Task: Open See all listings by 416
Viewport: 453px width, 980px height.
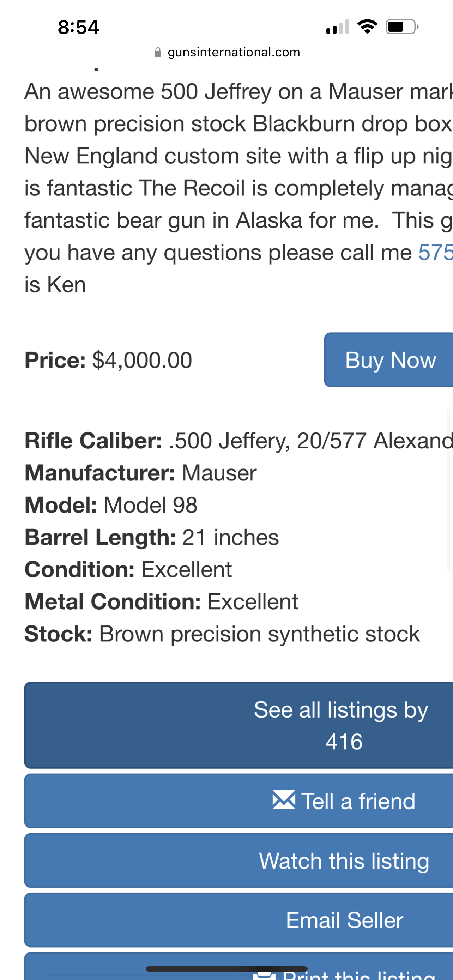Action: 238,725
